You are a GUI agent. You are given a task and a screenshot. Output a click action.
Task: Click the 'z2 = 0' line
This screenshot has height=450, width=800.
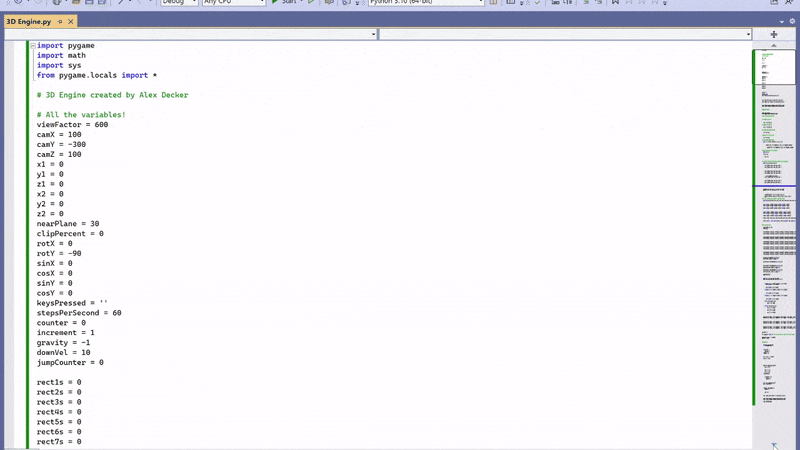(x=50, y=214)
